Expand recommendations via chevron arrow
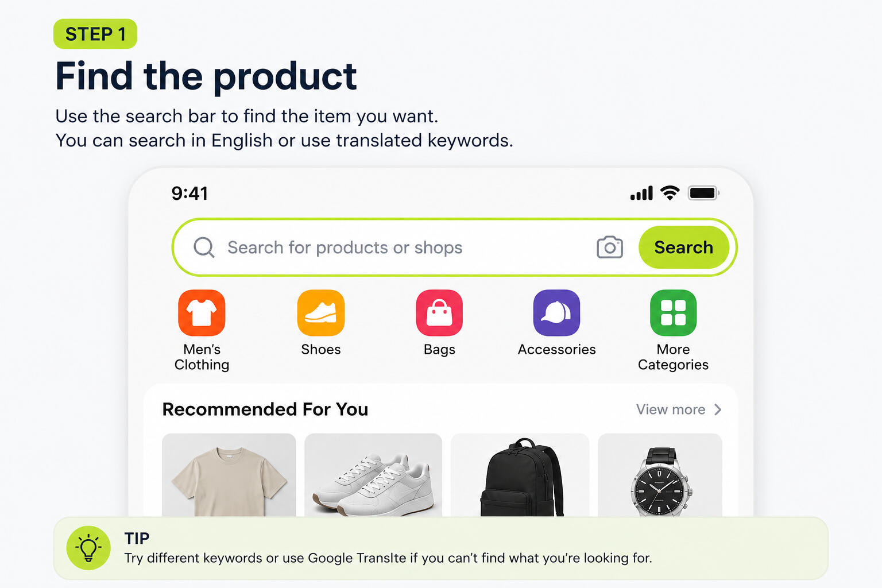 pyautogui.click(x=718, y=409)
